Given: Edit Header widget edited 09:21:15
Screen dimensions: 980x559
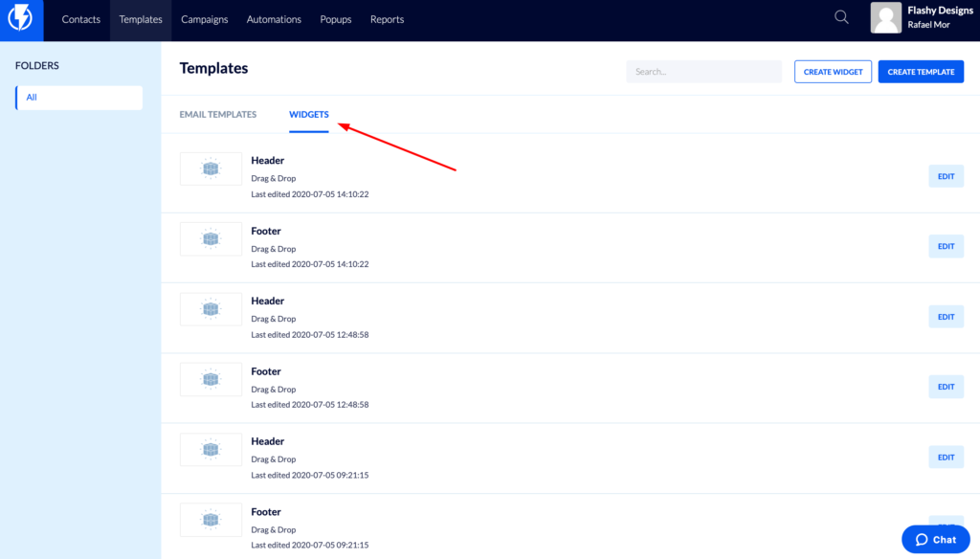Looking at the screenshot, I should [x=946, y=458].
